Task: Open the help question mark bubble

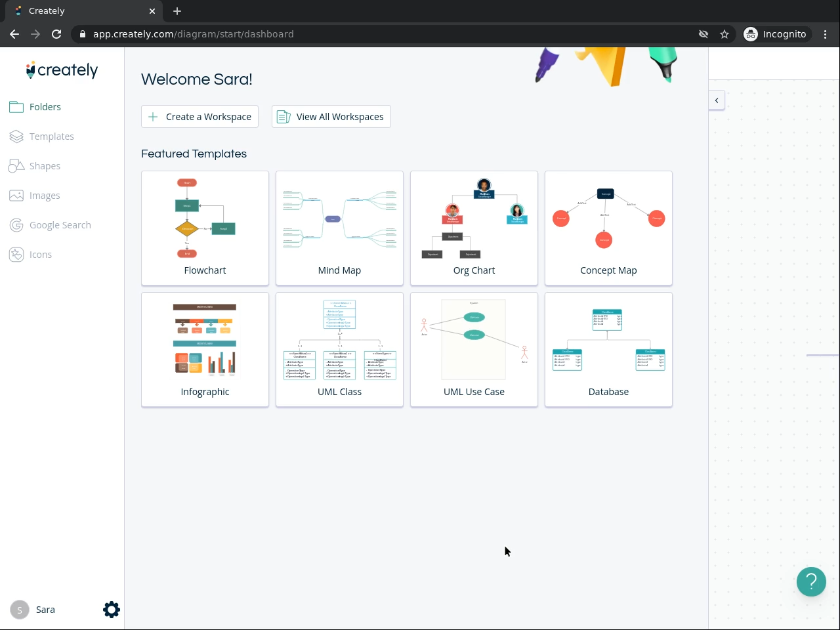Action: tap(811, 581)
